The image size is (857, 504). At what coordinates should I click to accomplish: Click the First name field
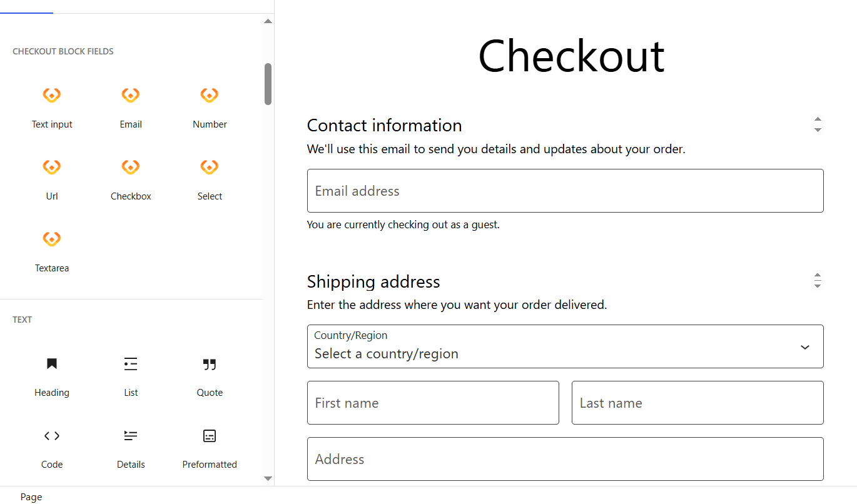tap(433, 403)
